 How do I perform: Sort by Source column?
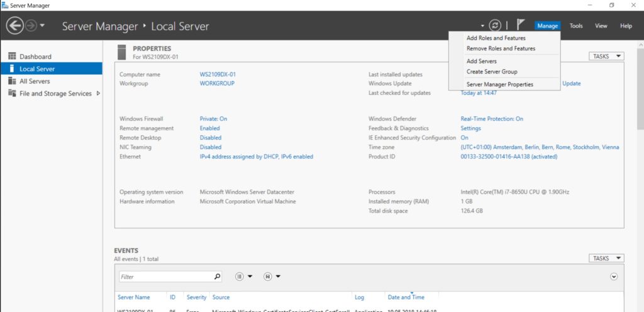click(221, 298)
